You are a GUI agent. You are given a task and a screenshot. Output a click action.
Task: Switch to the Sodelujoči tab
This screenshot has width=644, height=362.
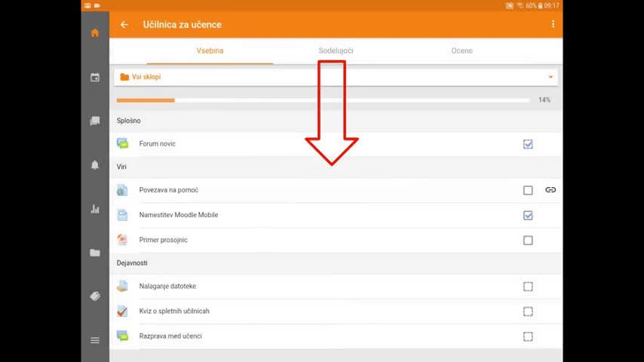tap(336, 51)
